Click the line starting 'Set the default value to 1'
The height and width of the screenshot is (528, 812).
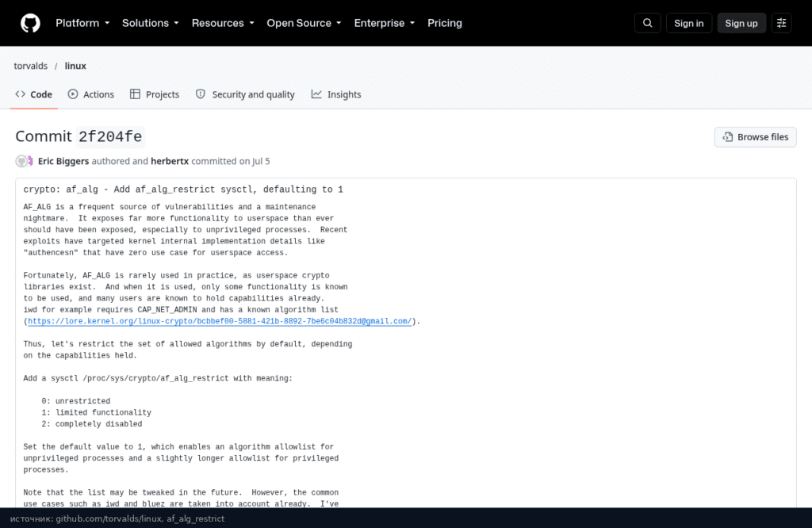(x=178, y=446)
